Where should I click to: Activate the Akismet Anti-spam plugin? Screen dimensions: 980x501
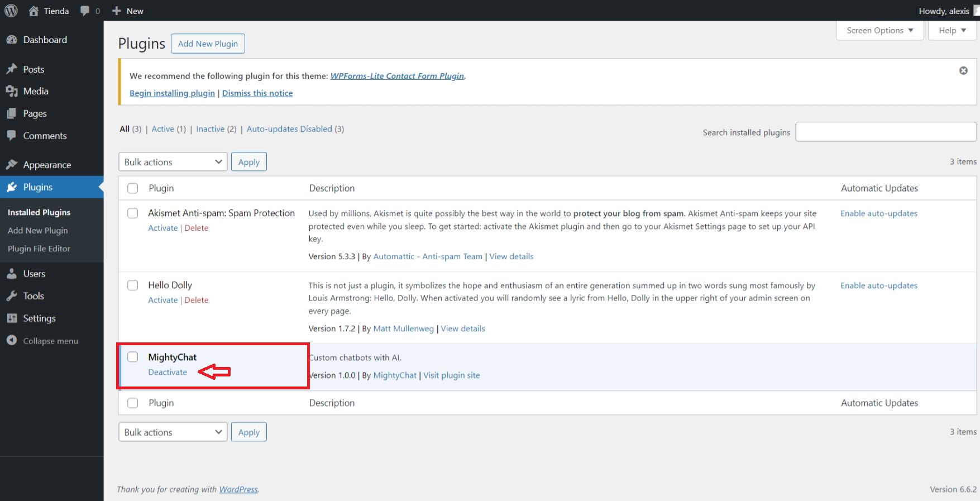163,228
